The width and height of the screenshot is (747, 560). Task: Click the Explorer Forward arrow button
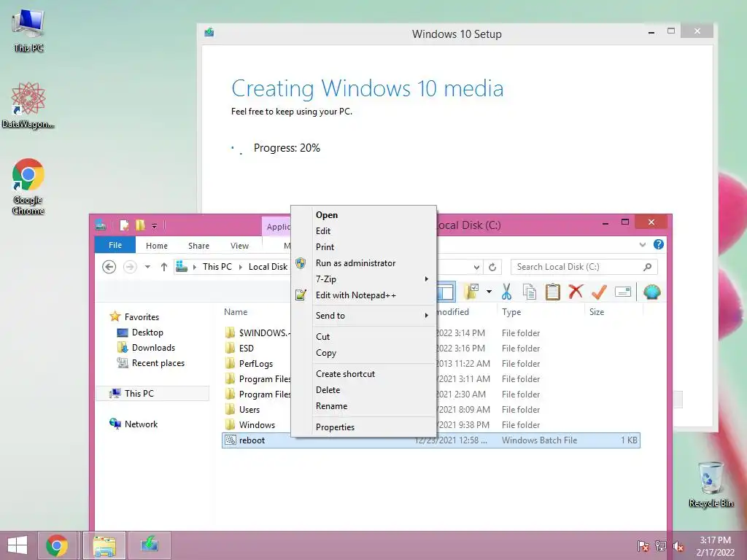pos(130,267)
